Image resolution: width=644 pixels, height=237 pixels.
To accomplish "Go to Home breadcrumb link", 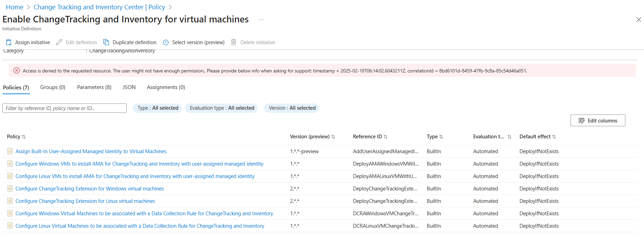I will point(14,7).
